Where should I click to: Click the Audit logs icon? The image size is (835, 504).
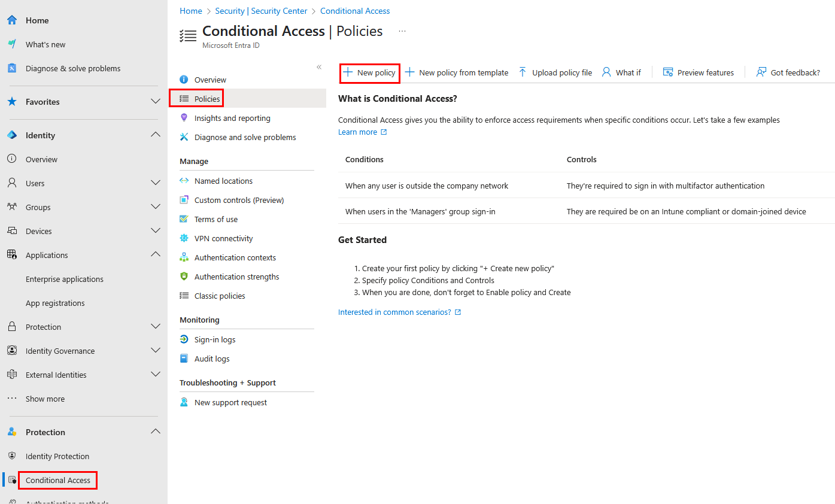point(184,359)
